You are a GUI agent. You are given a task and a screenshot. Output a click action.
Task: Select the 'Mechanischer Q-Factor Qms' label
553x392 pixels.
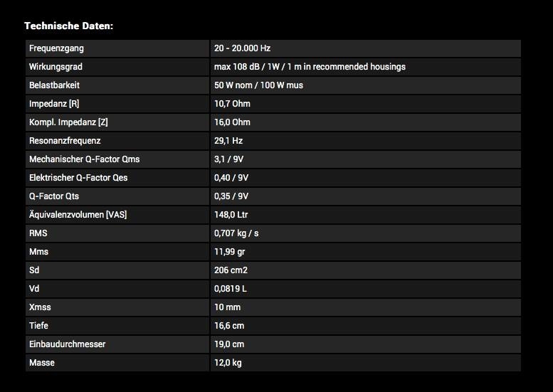pos(84,159)
